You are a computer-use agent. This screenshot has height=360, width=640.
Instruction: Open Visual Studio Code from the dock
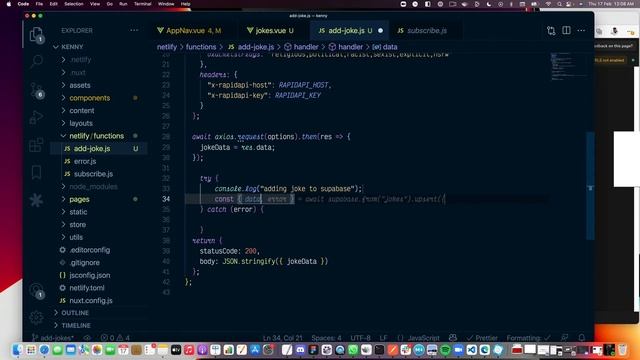tap(471, 350)
